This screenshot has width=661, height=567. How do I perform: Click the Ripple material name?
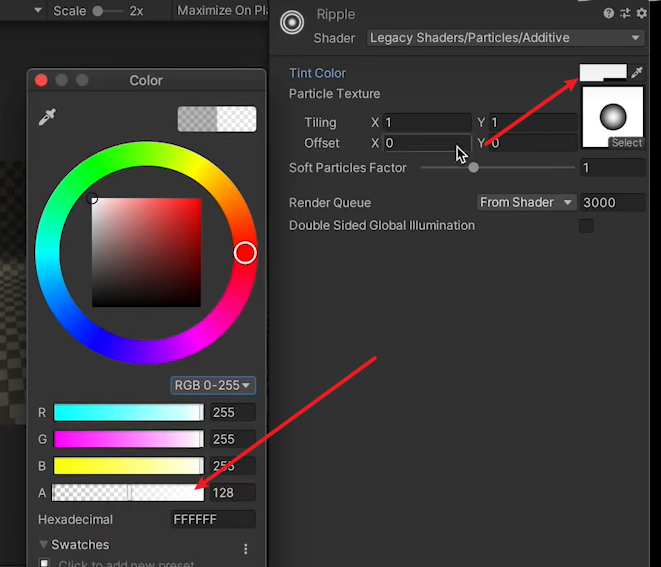tap(336, 14)
